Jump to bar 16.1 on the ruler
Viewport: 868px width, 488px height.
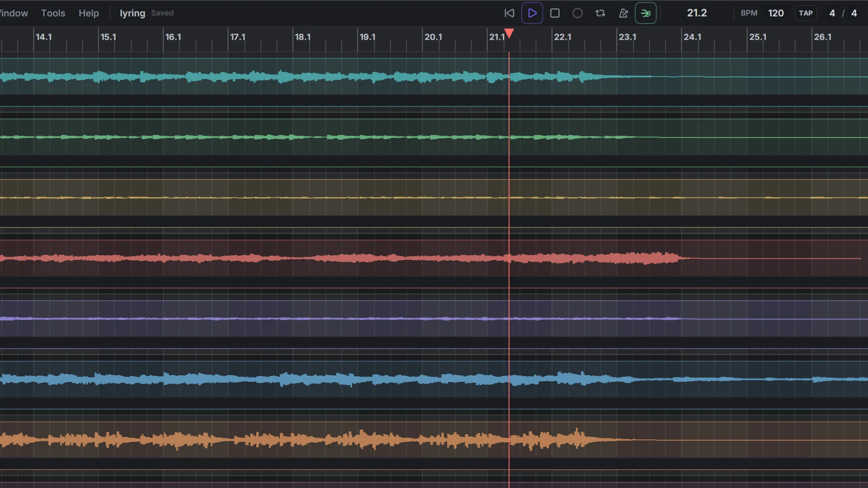point(173,37)
